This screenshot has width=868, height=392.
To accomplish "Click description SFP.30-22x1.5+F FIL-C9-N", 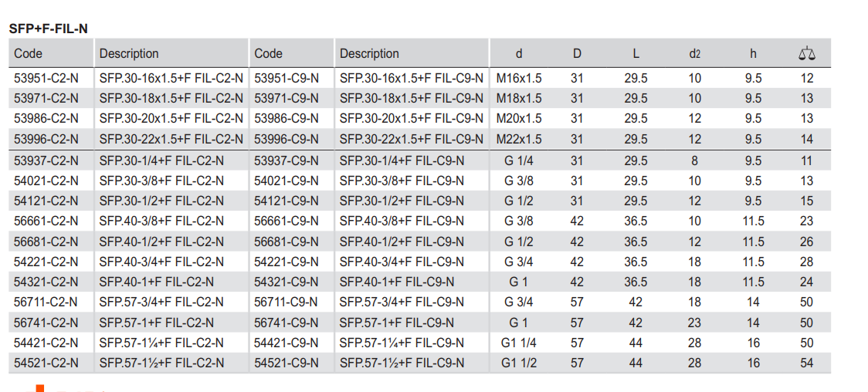I will click(411, 139).
